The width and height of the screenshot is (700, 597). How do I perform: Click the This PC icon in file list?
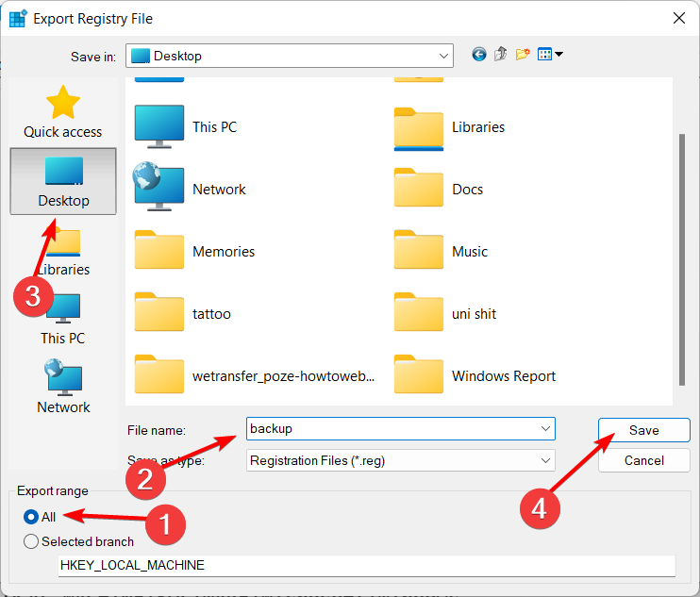[158, 126]
